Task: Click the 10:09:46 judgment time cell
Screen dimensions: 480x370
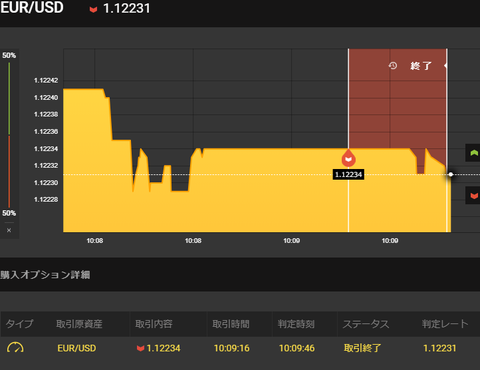Action: (297, 348)
